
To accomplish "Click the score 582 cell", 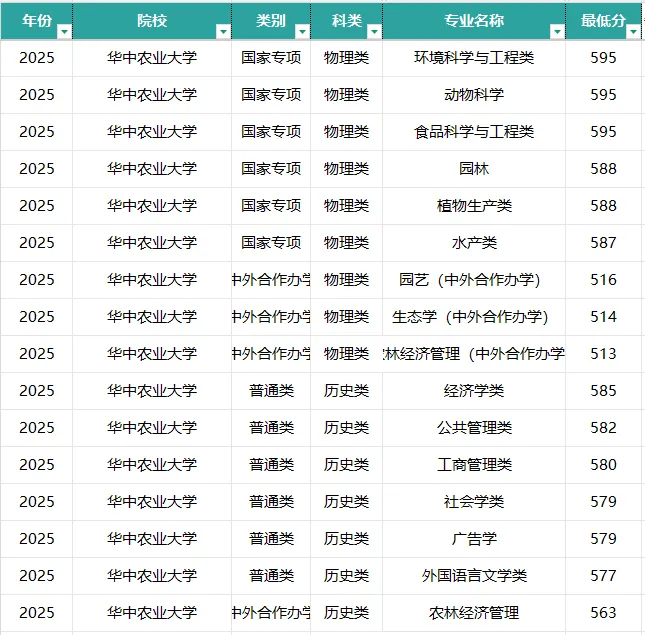I will click(603, 428).
